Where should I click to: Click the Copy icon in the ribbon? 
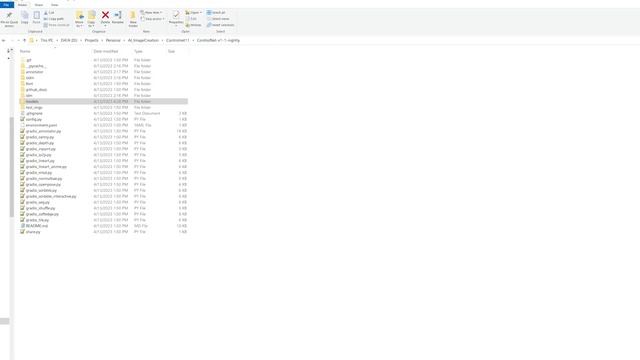(x=25, y=16)
